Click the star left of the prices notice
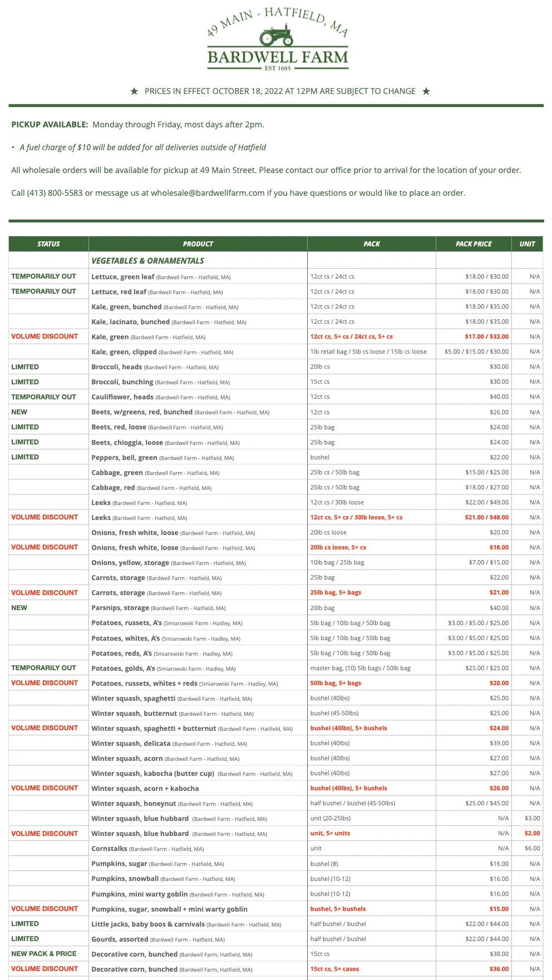The width and height of the screenshot is (552, 980). click(x=134, y=91)
